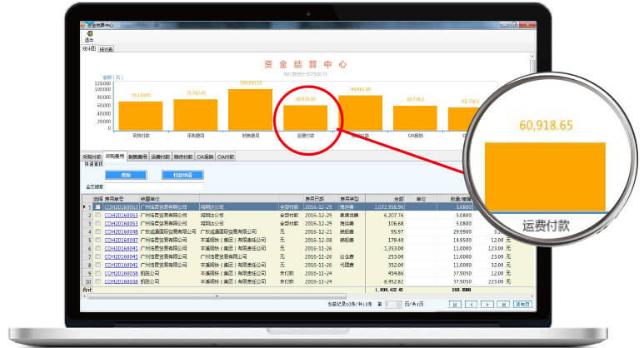Click the OA报销 bar in the chart
This screenshot has width=644, height=348.
(x=415, y=118)
